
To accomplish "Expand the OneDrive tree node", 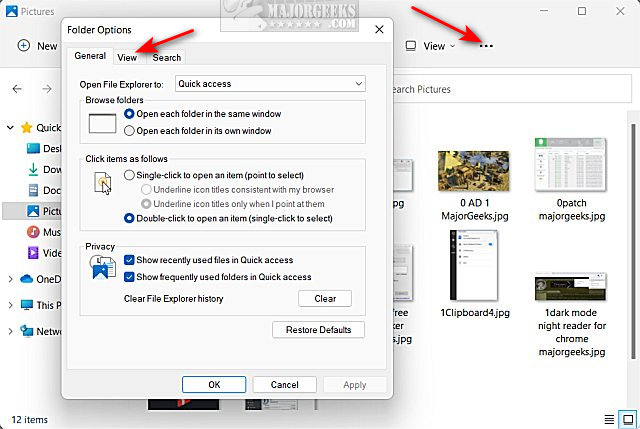I will [10, 279].
